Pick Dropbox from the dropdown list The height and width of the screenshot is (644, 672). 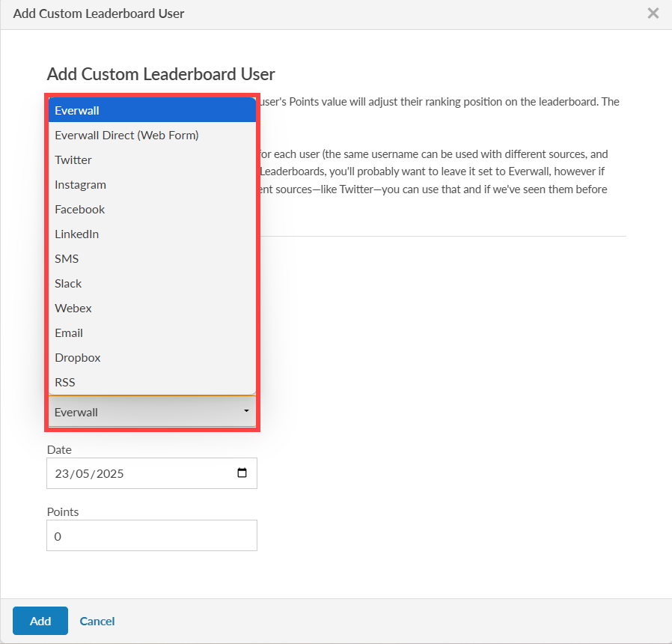coord(152,358)
